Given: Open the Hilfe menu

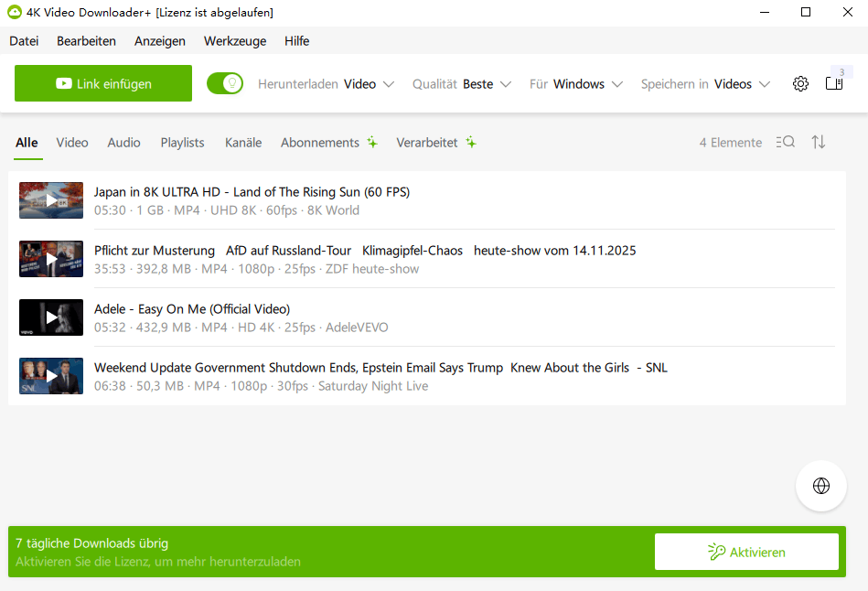Looking at the screenshot, I should coord(296,41).
